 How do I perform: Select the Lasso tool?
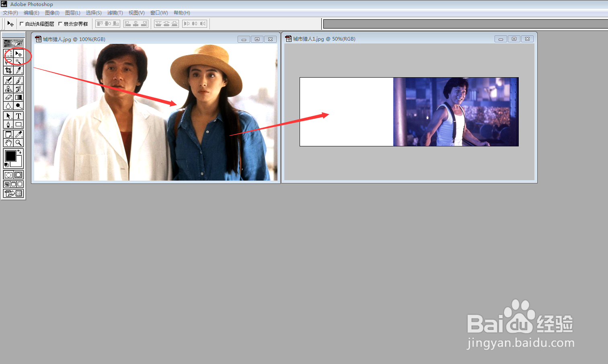[x=8, y=62]
